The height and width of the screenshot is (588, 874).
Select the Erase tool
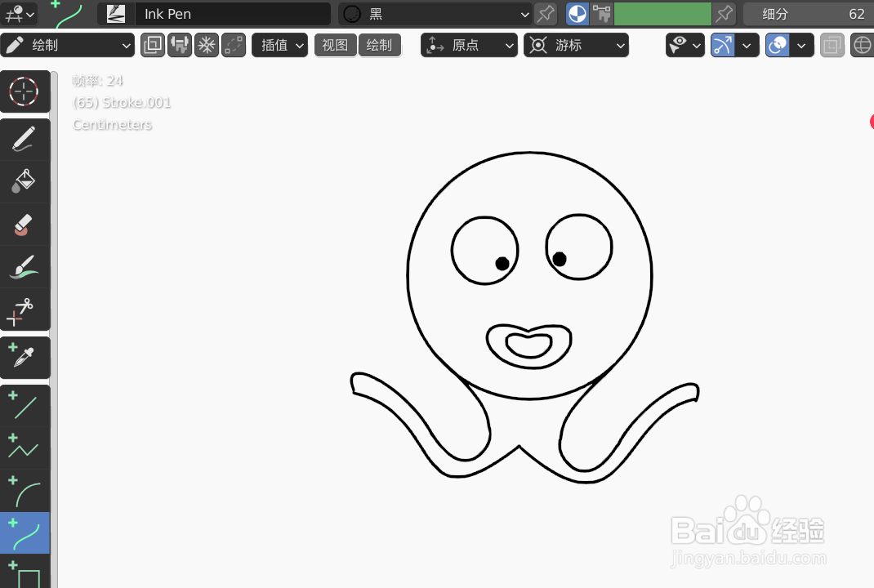point(25,224)
